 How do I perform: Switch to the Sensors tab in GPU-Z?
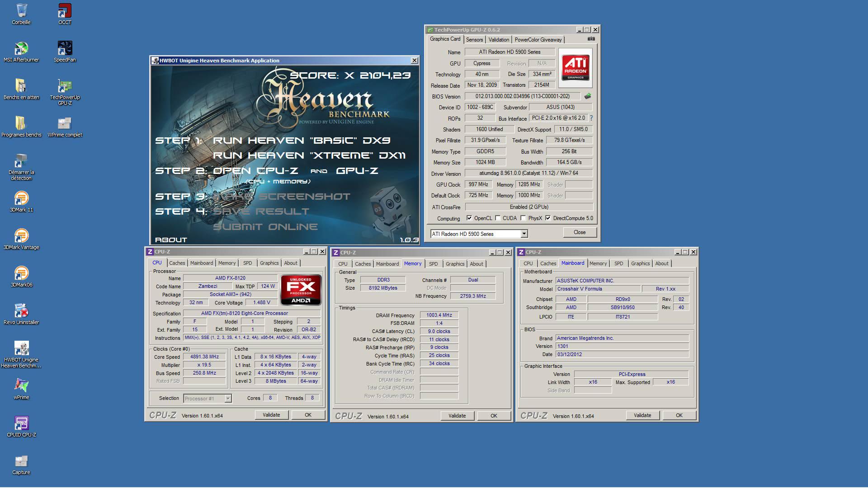[474, 40]
